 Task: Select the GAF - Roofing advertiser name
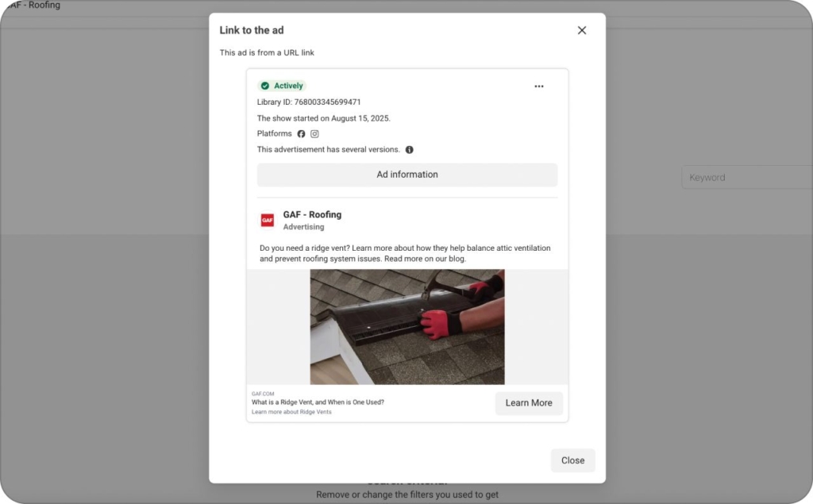pos(312,214)
